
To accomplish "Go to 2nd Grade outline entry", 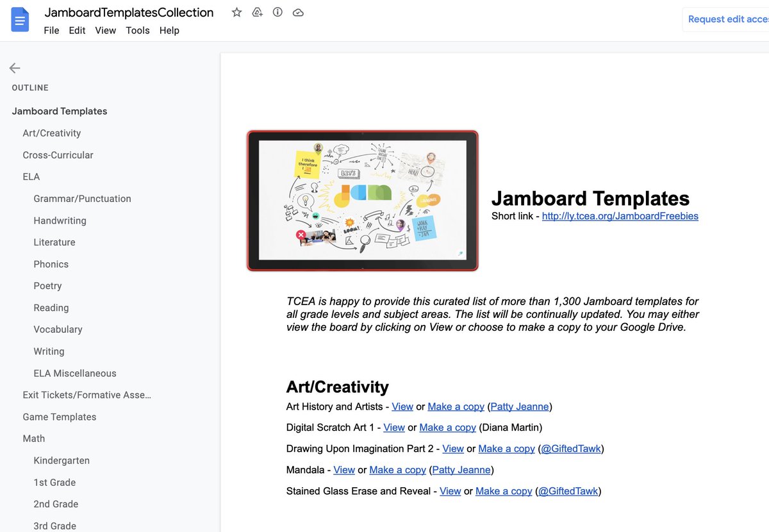I will tap(56, 503).
